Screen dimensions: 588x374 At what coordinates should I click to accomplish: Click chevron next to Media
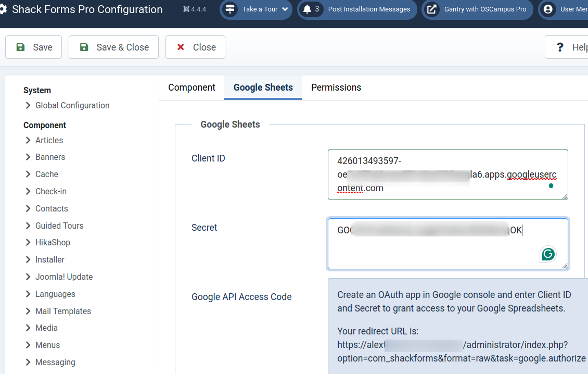pyautogui.click(x=28, y=328)
